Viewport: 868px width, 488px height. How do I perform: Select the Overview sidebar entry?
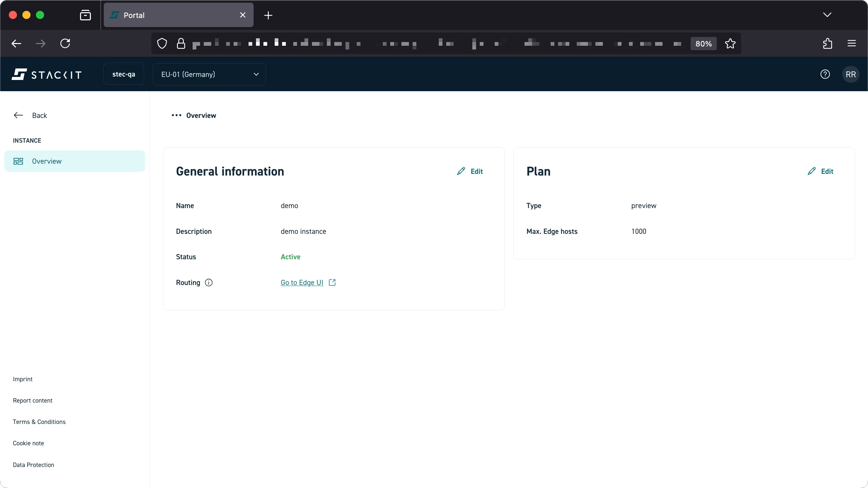pos(47,161)
